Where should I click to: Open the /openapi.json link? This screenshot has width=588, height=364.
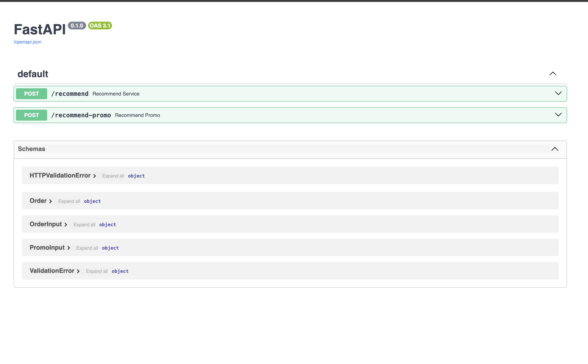coord(27,42)
